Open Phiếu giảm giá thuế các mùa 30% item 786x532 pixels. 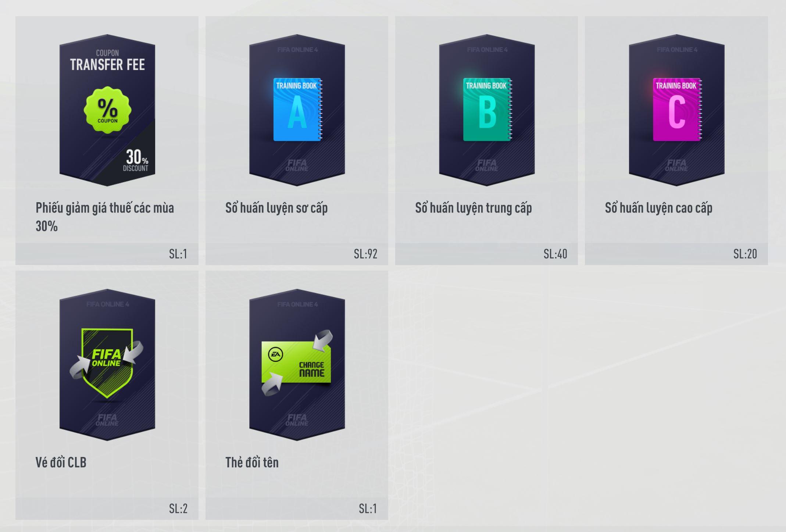105,217
